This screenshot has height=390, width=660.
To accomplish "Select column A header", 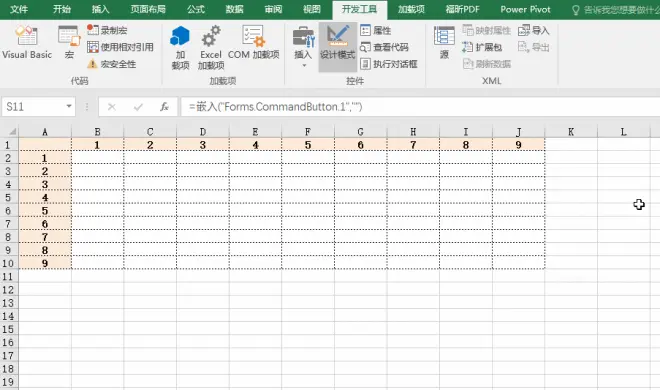I will [x=45, y=132].
